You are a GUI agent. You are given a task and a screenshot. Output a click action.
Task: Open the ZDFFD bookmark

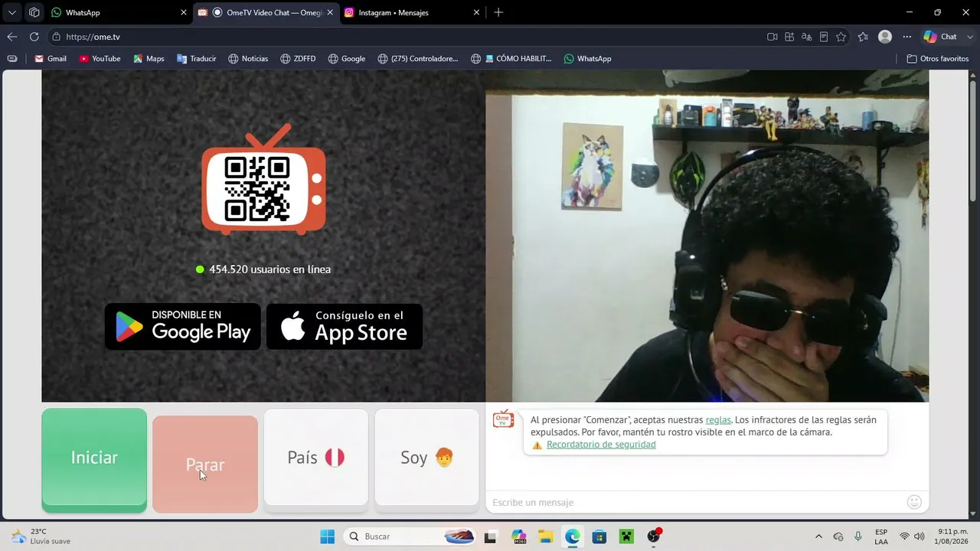298,58
